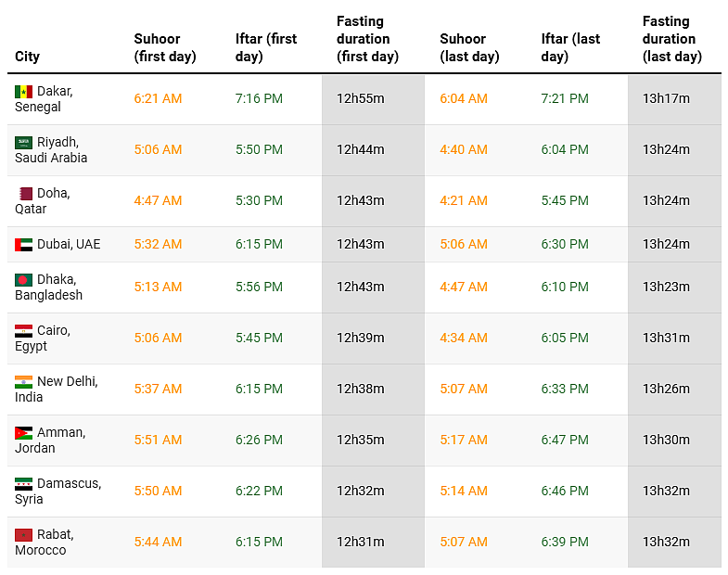Select Dakar's 12h55m fasting duration cell

pos(361,98)
